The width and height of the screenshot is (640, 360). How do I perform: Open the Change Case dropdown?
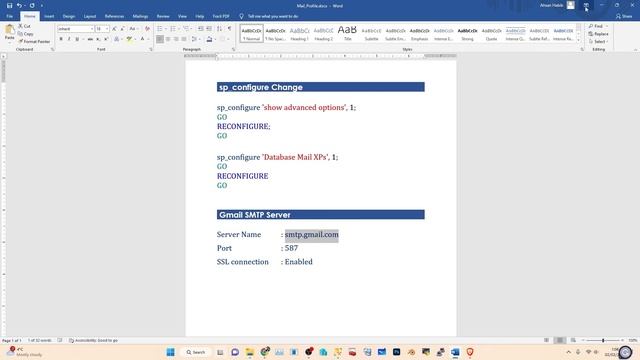[133, 29]
